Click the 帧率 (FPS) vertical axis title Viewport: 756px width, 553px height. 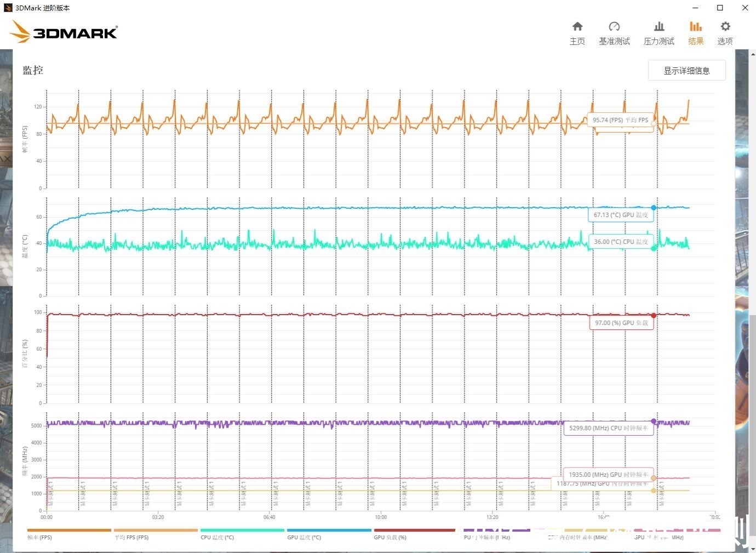pyautogui.click(x=25, y=139)
